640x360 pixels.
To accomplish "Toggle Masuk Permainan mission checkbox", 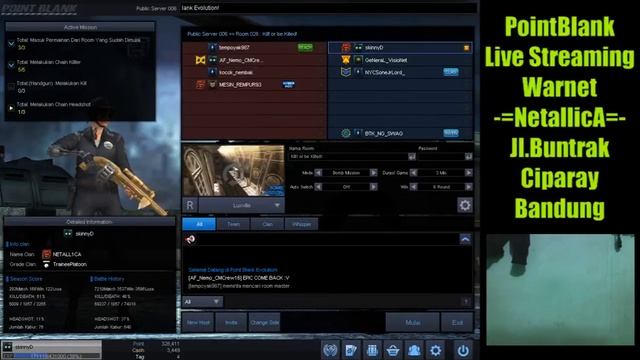I will pos(11,43).
